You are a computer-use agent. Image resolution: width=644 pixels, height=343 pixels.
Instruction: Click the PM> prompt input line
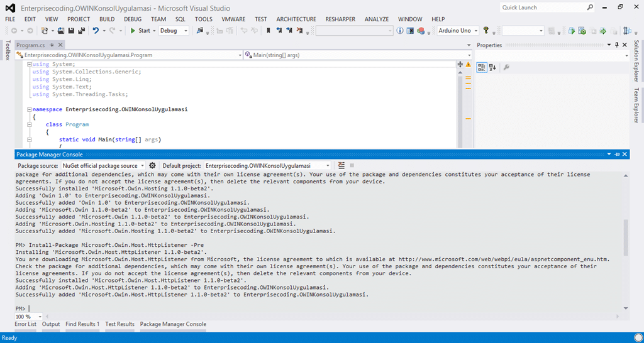tap(319, 308)
